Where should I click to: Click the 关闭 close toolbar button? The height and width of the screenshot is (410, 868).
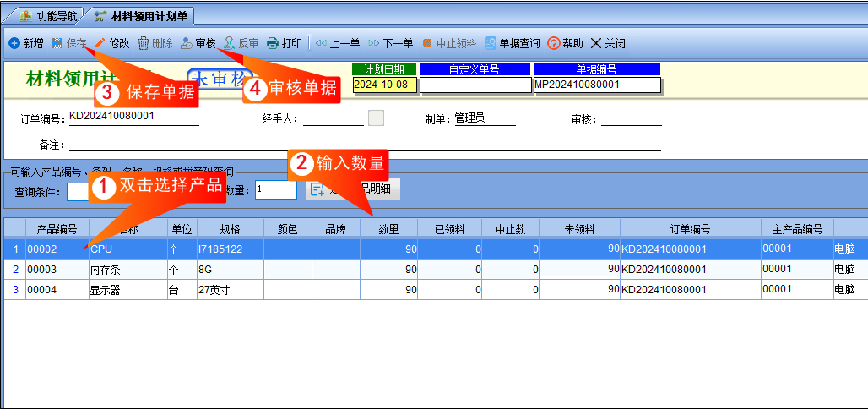(608, 43)
